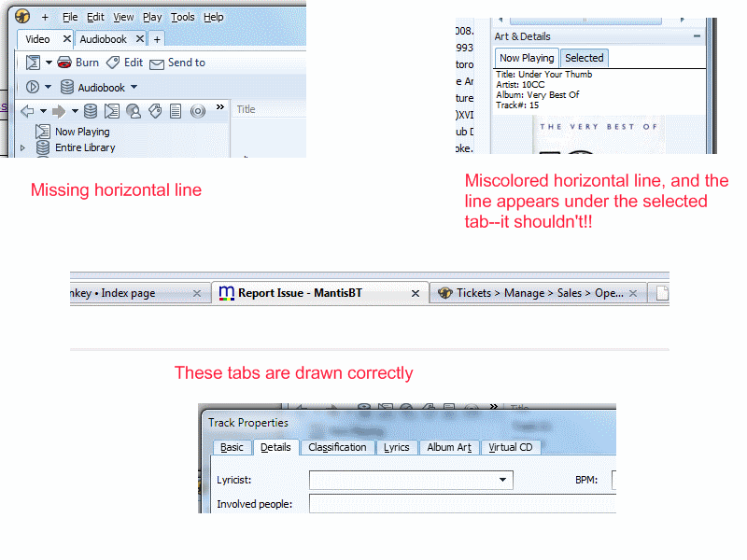
Task: Click the forward arrow navigation icon
Action: coord(59,111)
